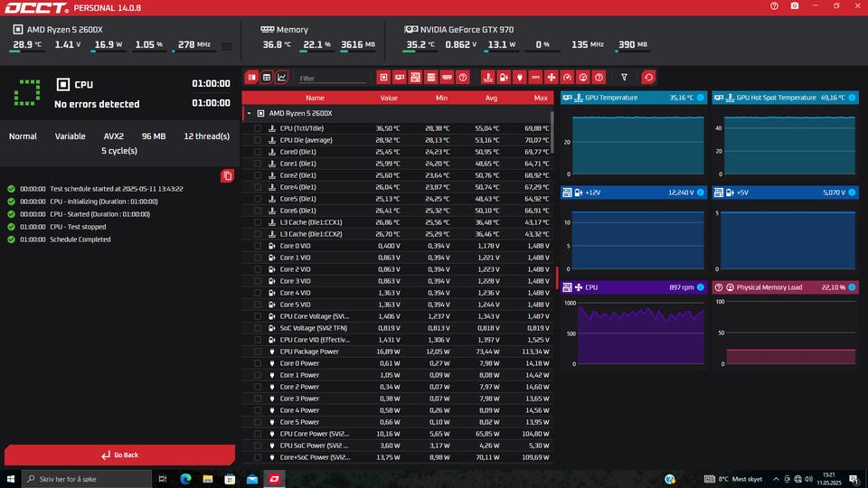Screen dimensions: 868x488
Task: Toggle info on +5V graph
Action: tap(852, 192)
